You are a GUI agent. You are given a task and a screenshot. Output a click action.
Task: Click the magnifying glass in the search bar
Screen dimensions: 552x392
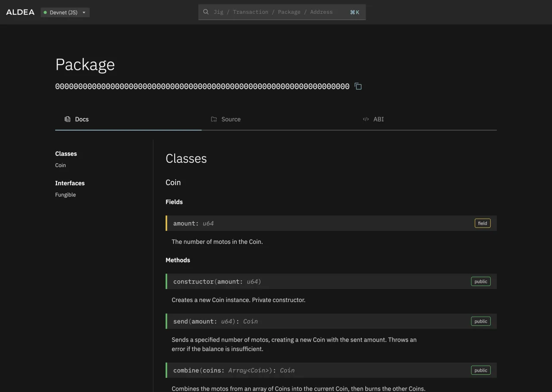pos(206,12)
